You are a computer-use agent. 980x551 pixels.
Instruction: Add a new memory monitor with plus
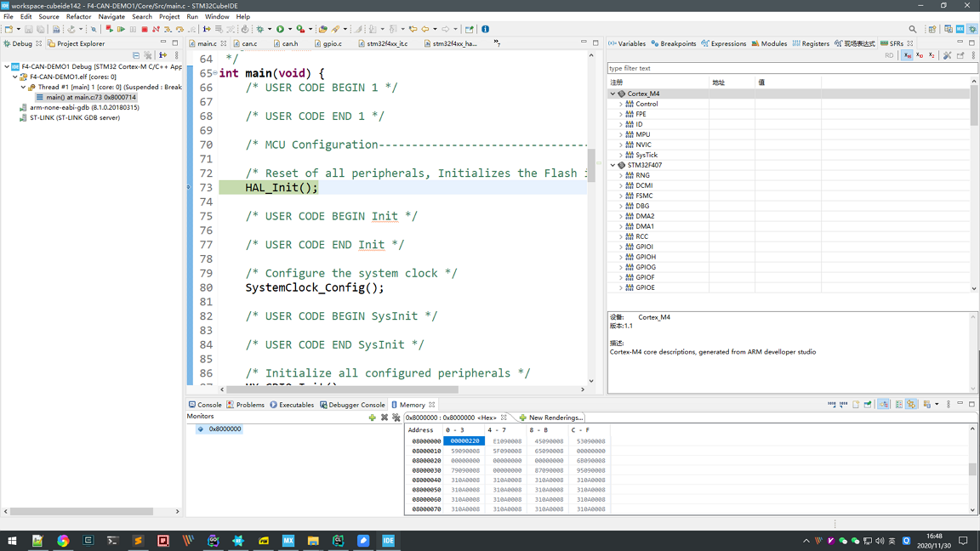pyautogui.click(x=373, y=418)
